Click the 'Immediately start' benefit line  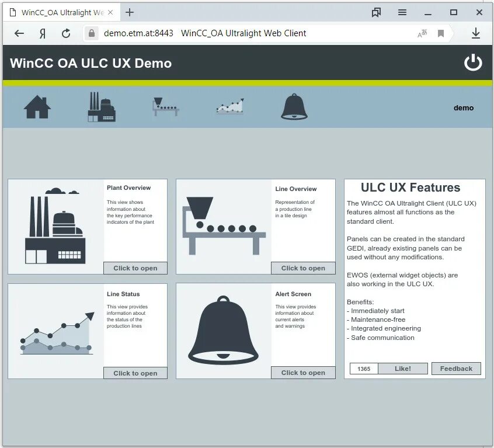(375, 311)
